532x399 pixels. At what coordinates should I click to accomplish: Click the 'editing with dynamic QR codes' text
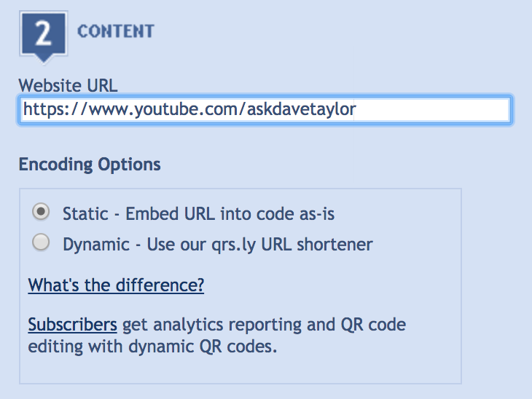(x=152, y=347)
